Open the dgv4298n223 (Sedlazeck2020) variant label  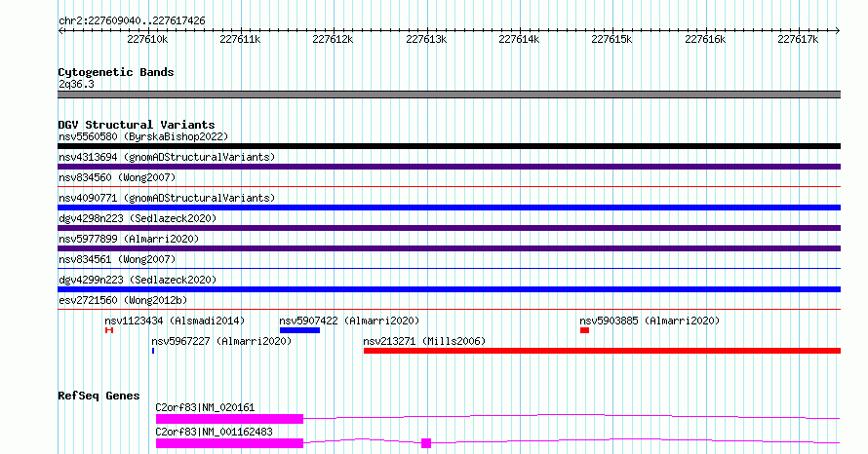click(138, 218)
